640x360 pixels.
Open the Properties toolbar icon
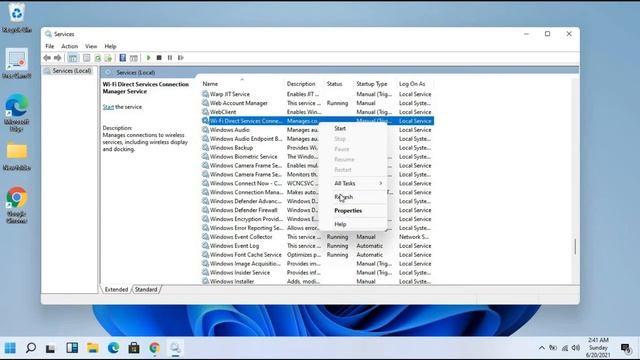pos(87,58)
